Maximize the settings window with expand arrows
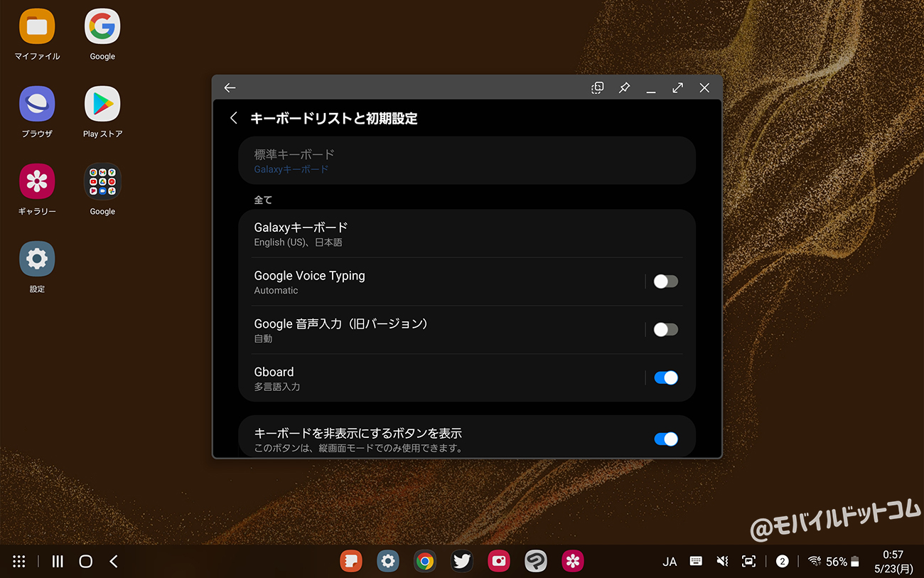Image resolution: width=924 pixels, height=578 pixels. (x=678, y=87)
